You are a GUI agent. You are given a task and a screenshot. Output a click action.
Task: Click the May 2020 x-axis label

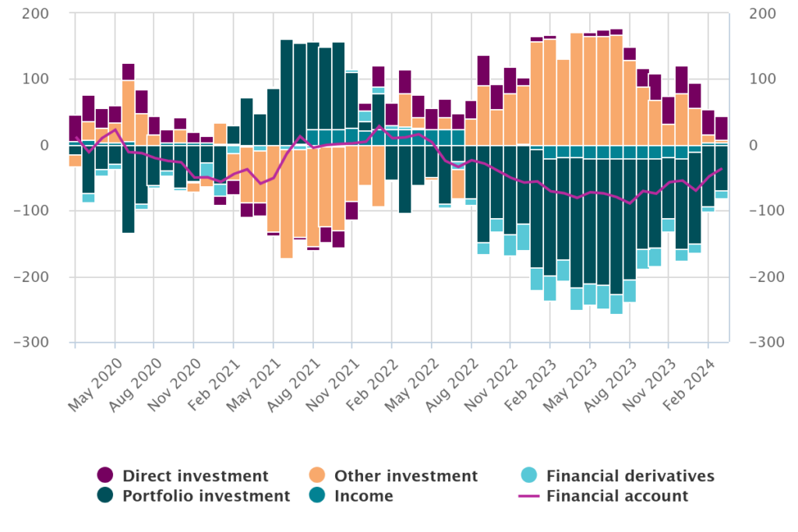[x=97, y=379]
